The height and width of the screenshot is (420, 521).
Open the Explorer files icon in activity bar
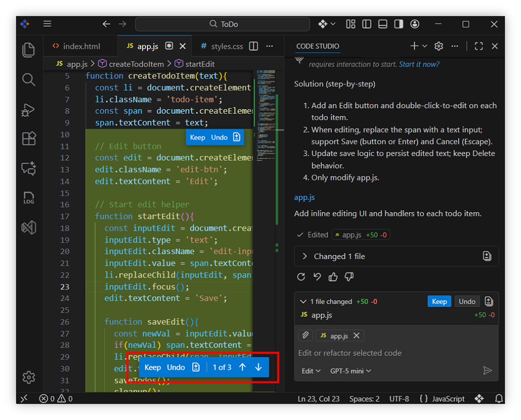coord(29,50)
